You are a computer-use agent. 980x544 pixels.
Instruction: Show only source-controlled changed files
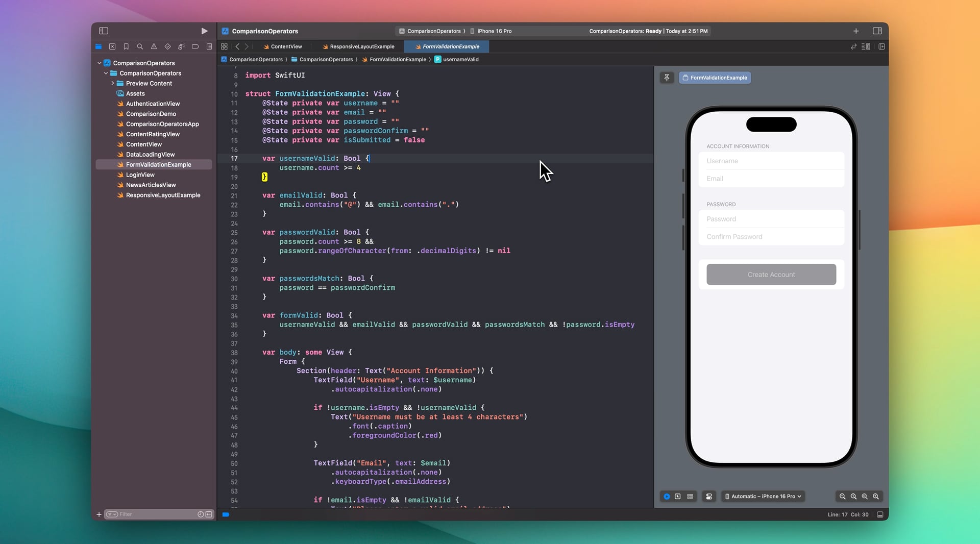coord(209,514)
